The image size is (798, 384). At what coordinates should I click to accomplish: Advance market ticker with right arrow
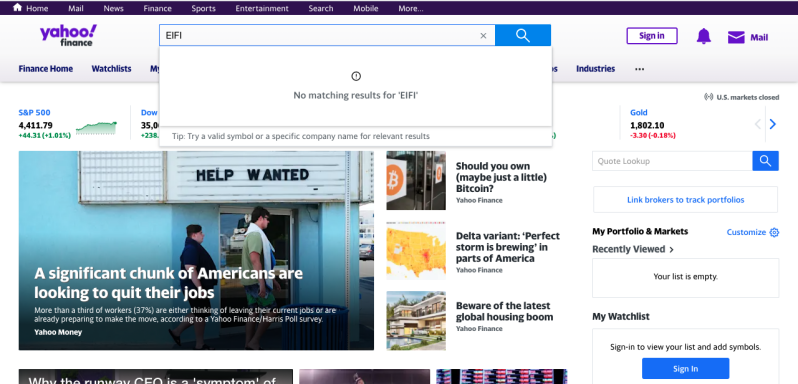[x=773, y=124]
